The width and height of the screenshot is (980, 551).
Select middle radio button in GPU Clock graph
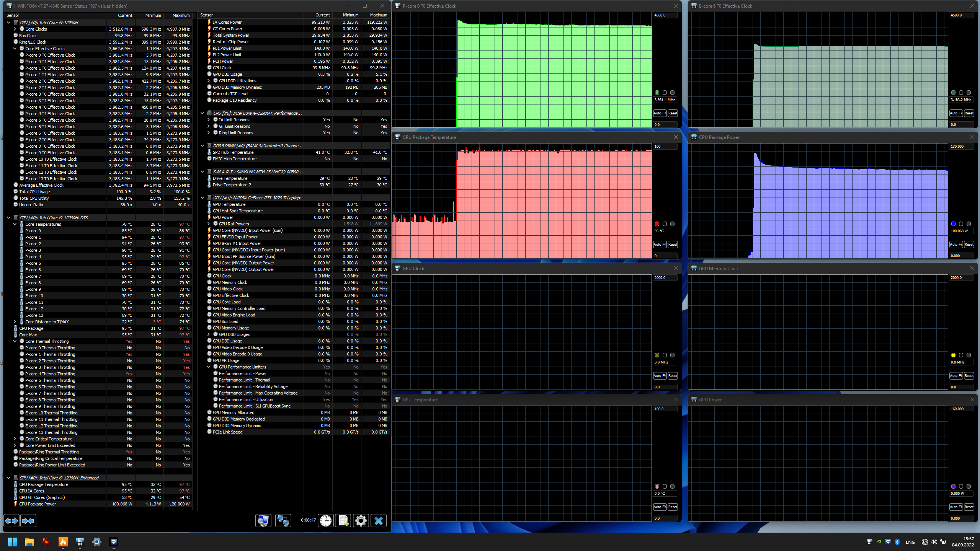(x=665, y=355)
